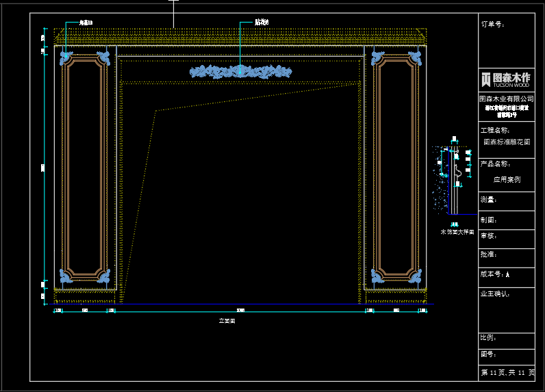The width and height of the screenshot is (545, 392).
Task: Select bottom-left corner flower of right panel
Action: pyautogui.click(x=377, y=276)
